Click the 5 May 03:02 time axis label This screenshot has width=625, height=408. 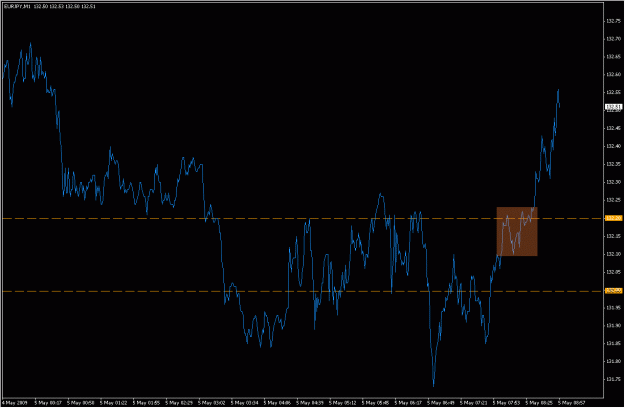[212, 403]
